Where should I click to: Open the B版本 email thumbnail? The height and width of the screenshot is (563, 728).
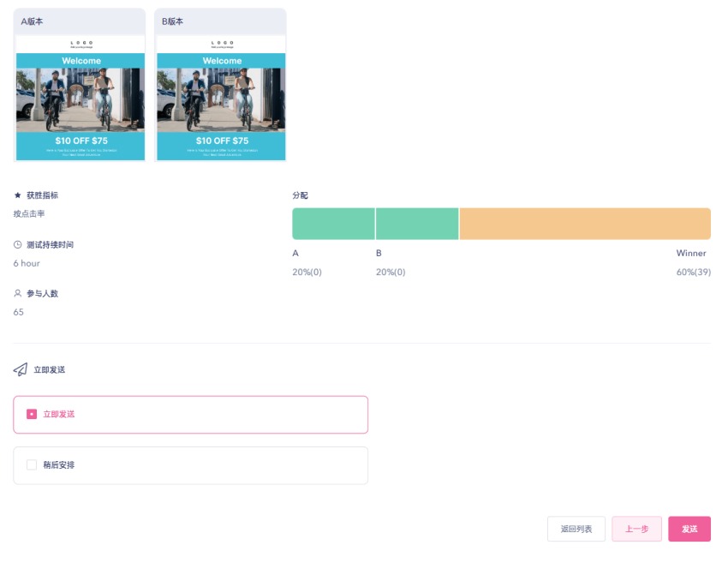click(x=221, y=97)
